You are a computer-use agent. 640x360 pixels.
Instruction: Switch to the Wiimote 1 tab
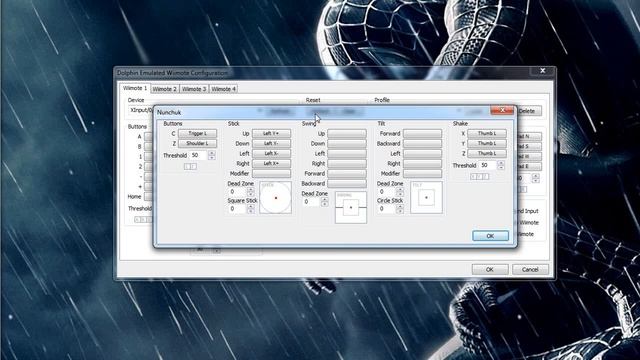(135, 88)
